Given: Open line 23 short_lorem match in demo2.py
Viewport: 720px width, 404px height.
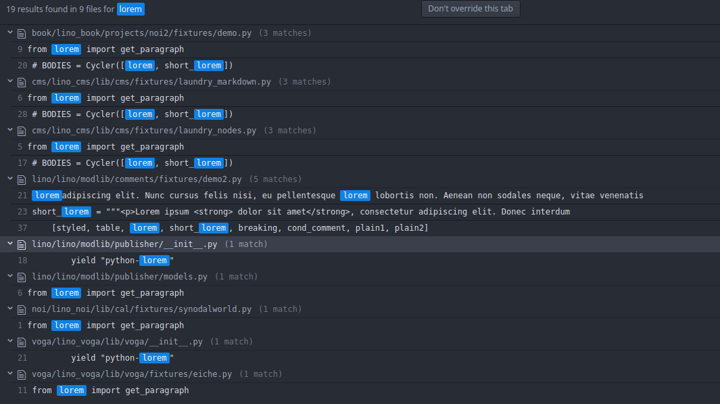Looking at the screenshot, I should pos(360,212).
